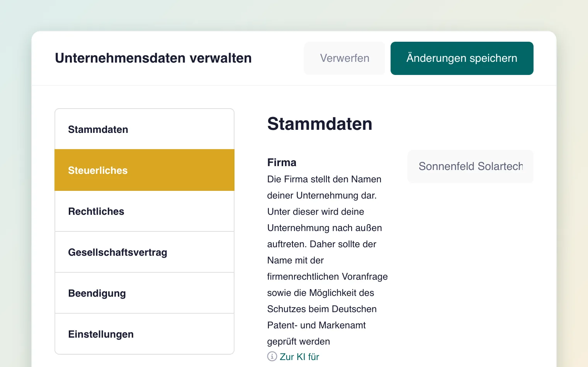Discard changes with the Verwerfen button

tap(345, 58)
